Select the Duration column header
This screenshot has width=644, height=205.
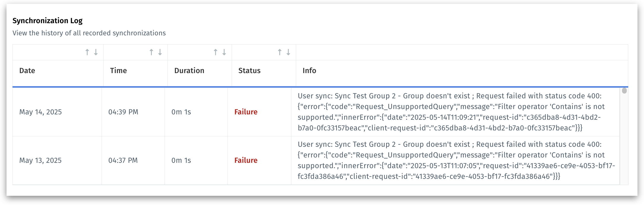(x=189, y=71)
